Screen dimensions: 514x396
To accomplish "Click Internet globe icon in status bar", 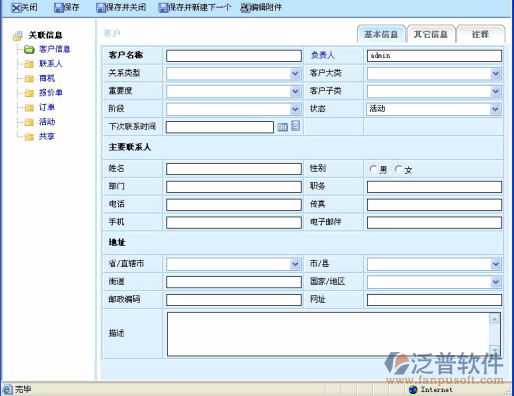I will [413, 389].
